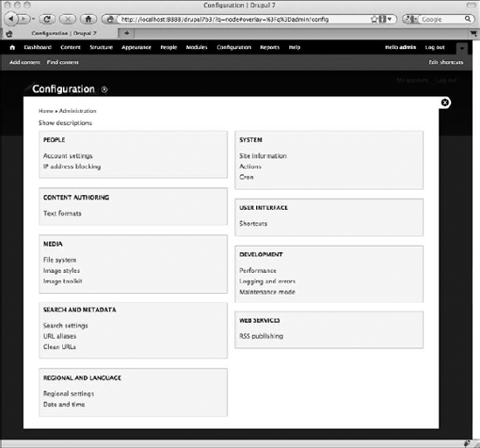This screenshot has width=480, height=448.
Task: Click the search magnifier icon
Action: pyautogui.click(x=468, y=19)
